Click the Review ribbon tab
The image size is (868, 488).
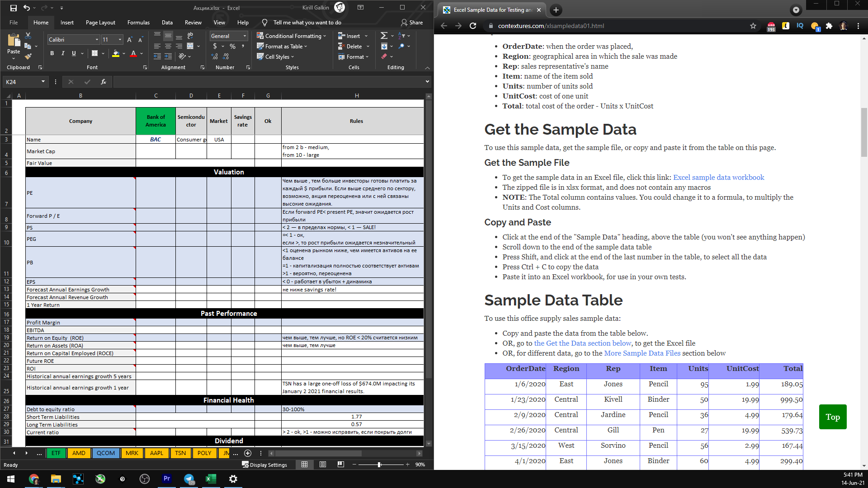click(x=192, y=21)
